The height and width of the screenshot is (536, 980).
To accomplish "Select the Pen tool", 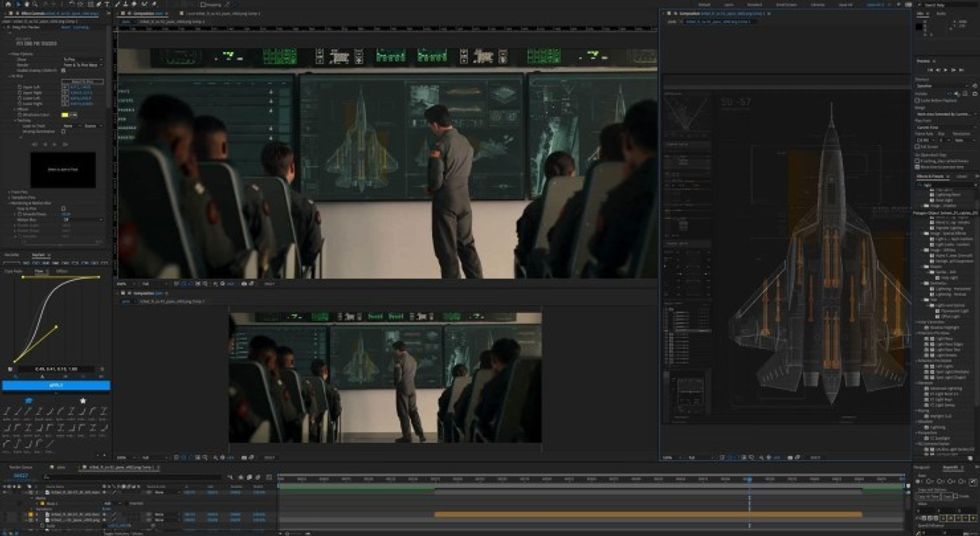I will (99, 4).
